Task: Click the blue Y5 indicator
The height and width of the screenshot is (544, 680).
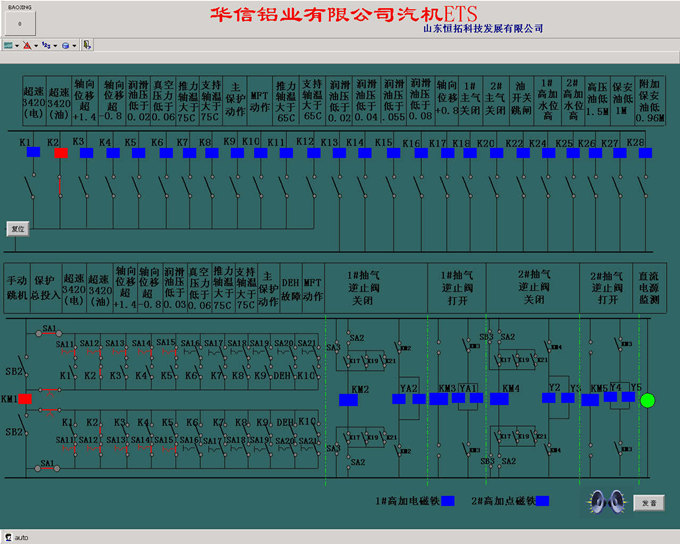Action: pyautogui.click(x=628, y=397)
